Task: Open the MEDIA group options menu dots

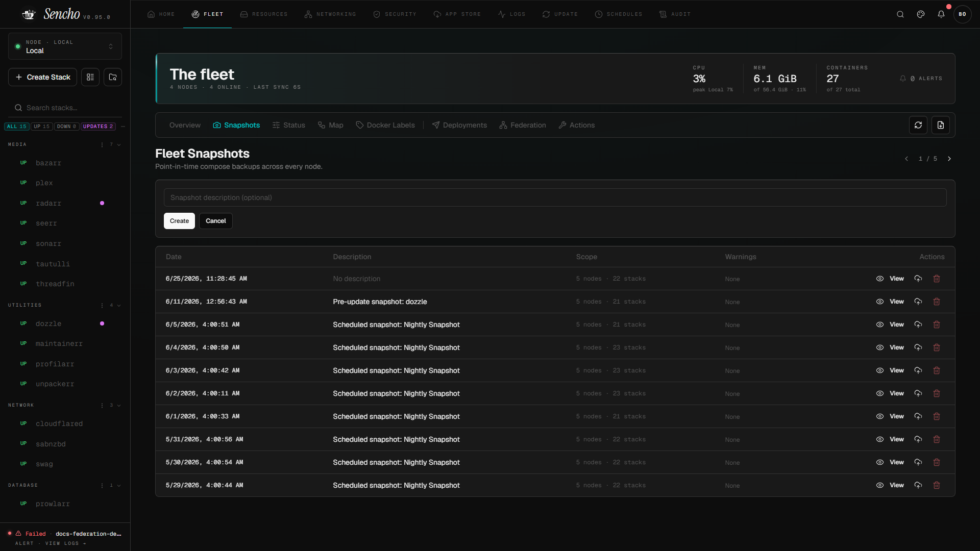Action: point(102,145)
